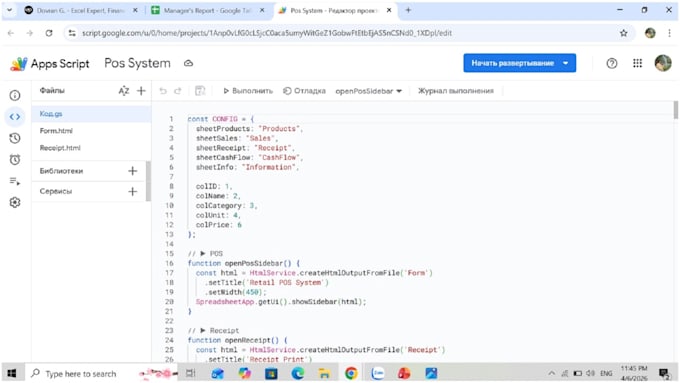Switch to the Manager's Report tab
The width and height of the screenshot is (680, 383).
(x=208, y=10)
